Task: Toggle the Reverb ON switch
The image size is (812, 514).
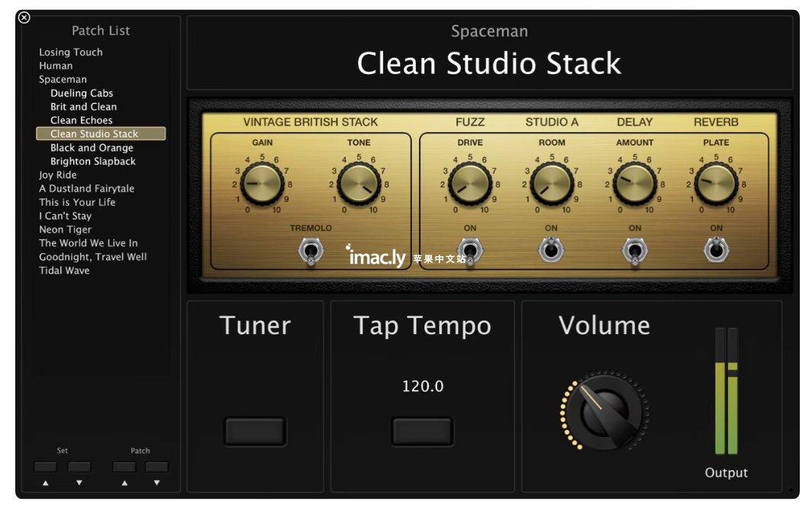Action: (716, 251)
